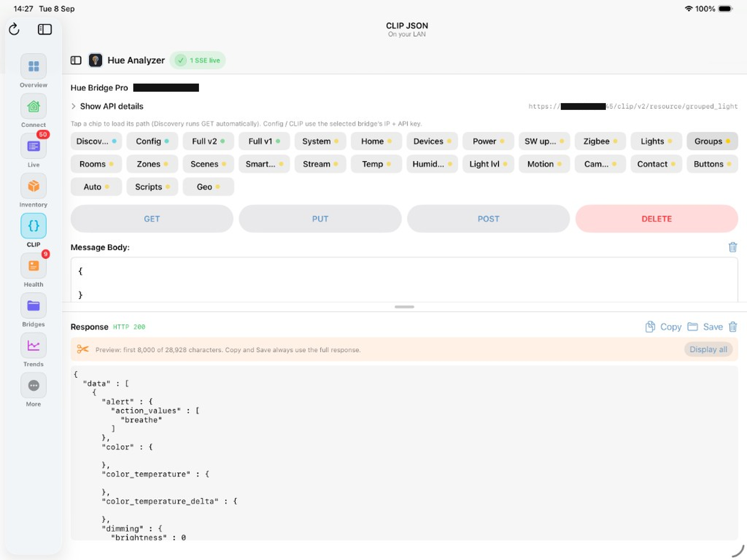Click the Copy label
747x560 pixels.
(670, 327)
